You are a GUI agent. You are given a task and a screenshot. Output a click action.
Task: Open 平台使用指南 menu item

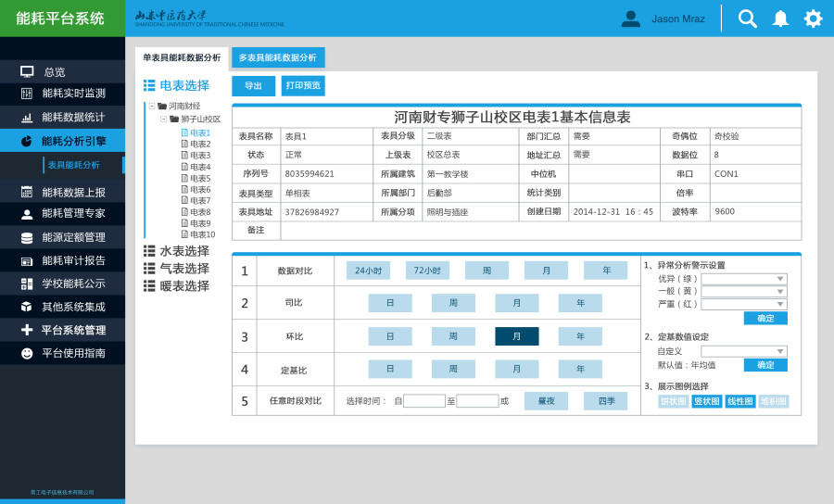62,353
